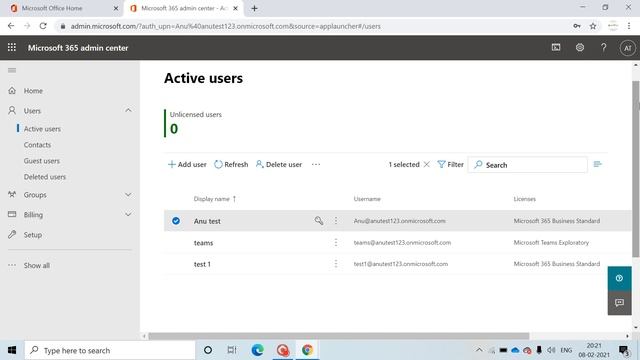
Task: Click the taskbar Type here to search box
Action: pyautogui.click(x=110, y=350)
